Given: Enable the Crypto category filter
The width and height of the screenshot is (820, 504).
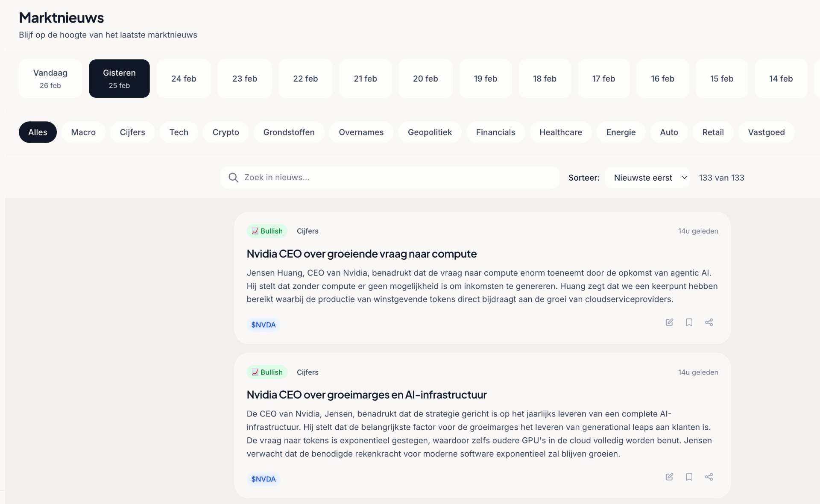Looking at the screenshot, I should [225, 132].
